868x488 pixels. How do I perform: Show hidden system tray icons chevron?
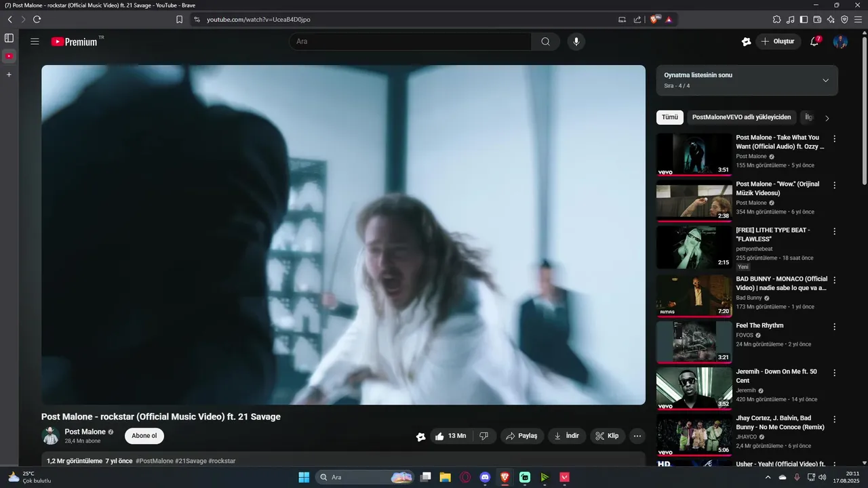768,477
